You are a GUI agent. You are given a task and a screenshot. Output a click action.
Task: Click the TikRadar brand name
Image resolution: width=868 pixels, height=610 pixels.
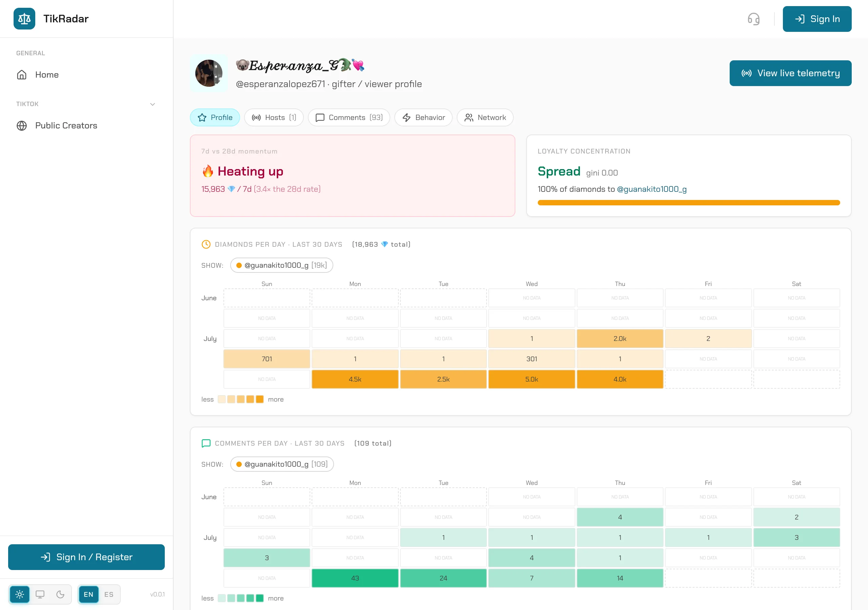click(66, 19)
